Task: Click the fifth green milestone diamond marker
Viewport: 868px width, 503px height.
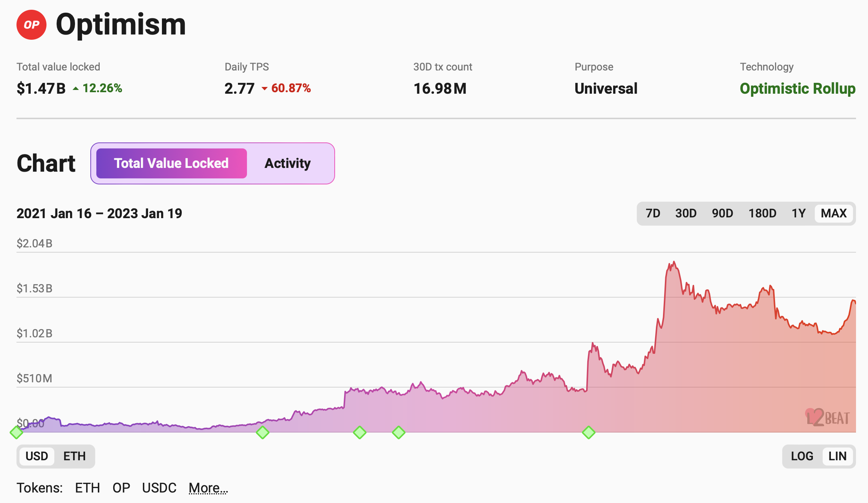Action: click(588, 433)
